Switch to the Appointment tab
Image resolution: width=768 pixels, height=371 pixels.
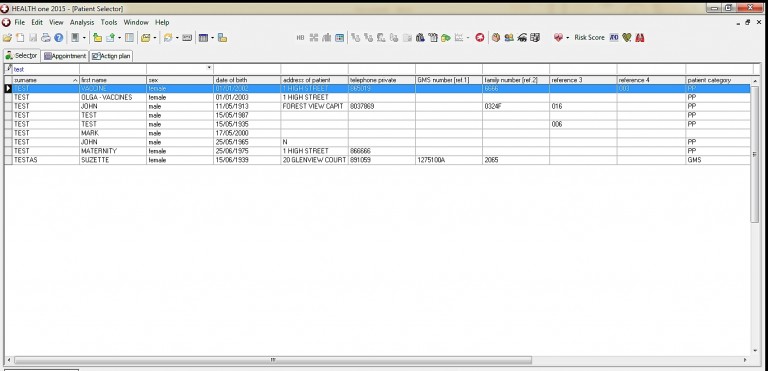coord(65,56)
